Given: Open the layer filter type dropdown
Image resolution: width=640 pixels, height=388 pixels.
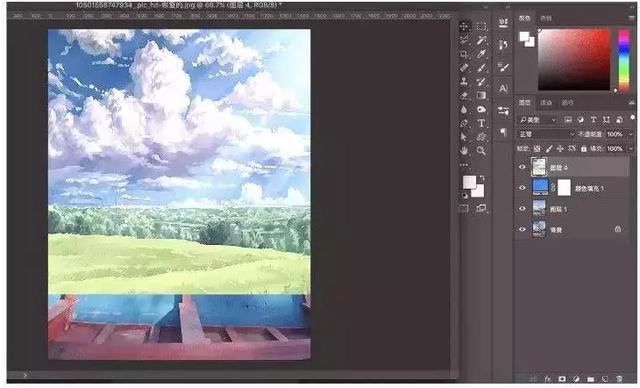Looking at the screenshot, I should tap(538, 120).
